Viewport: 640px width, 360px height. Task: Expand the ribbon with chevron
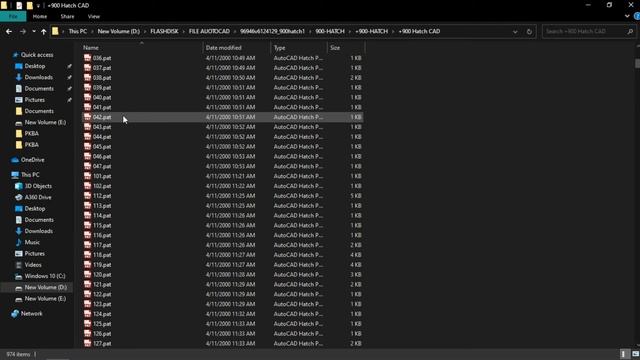point(627,16)
